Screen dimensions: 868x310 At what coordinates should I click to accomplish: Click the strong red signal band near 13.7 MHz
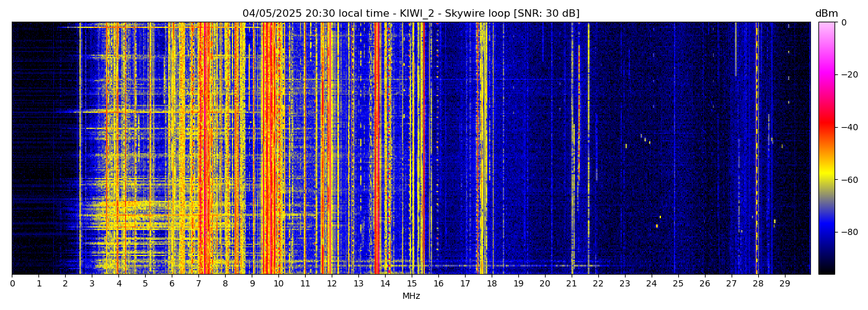pos(376,149)
